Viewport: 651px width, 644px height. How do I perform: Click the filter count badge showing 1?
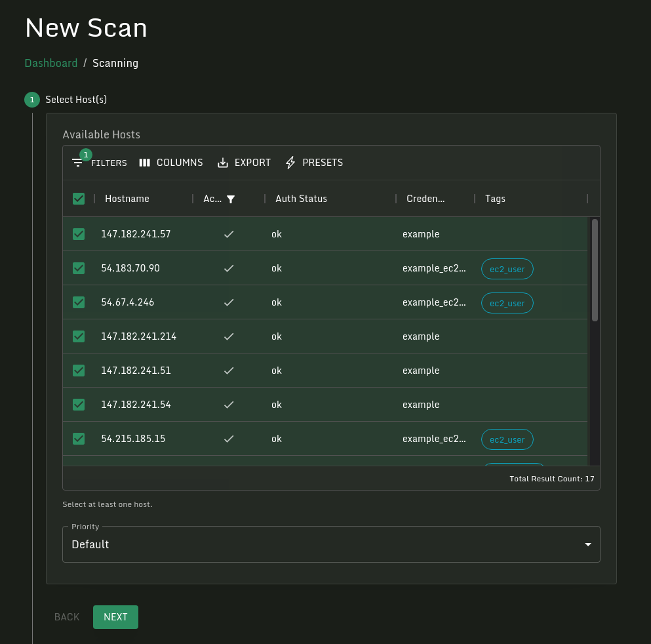point(85,155)
